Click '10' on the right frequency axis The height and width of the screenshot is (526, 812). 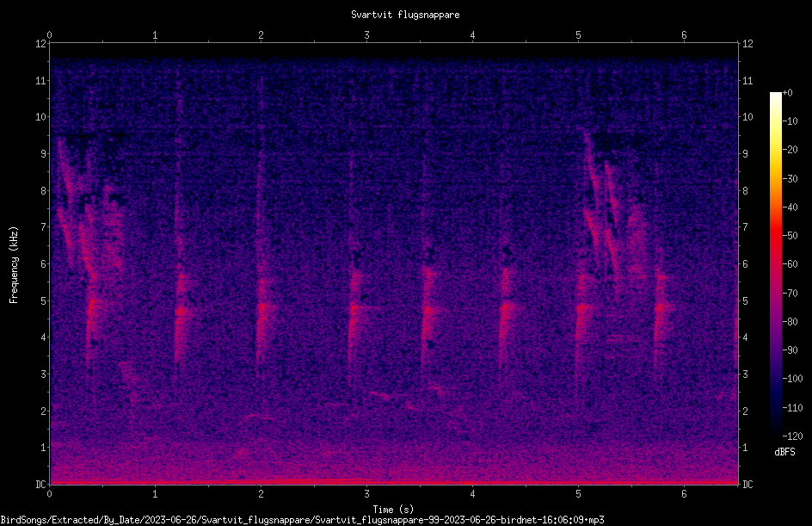(x=747, y=117)
